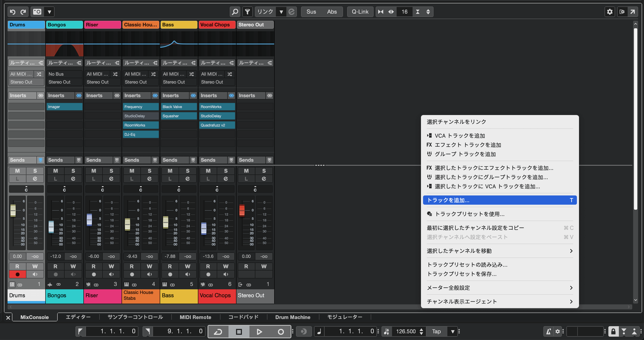The height and width of the screenshot is (340, 644).
Task: Click the find channels magnifier icon
Action: click(x=235, y=12)
